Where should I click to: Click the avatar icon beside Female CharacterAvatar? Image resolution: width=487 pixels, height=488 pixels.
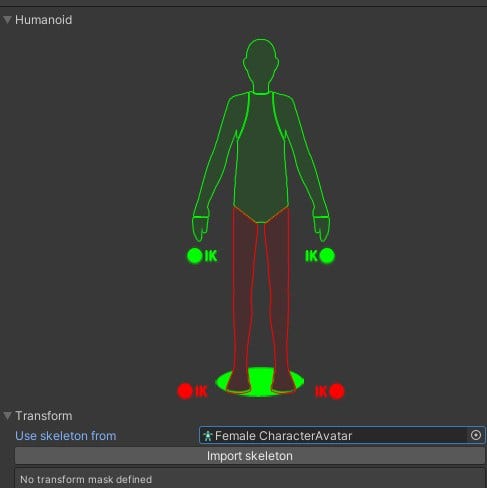208,436
